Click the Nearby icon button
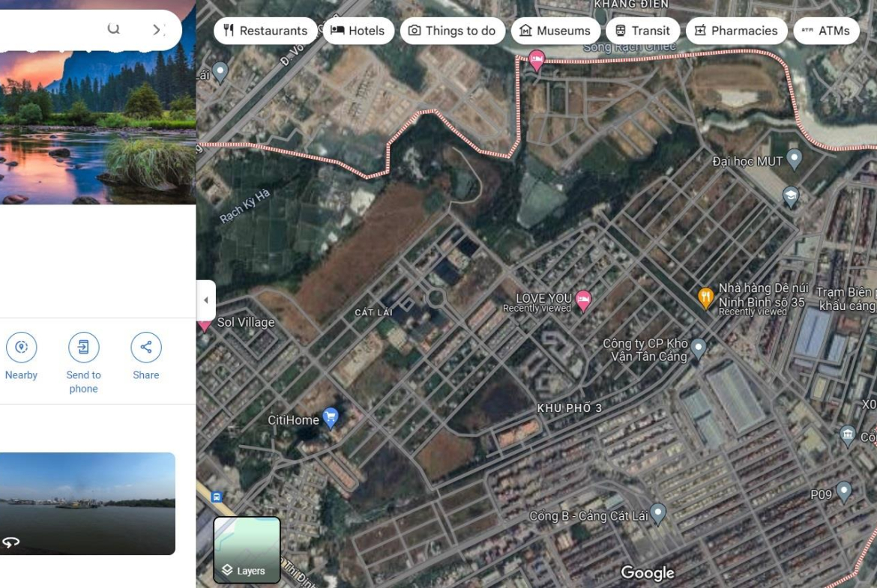The height and width of the screenshot is (588, 877). tap(21, 348)
